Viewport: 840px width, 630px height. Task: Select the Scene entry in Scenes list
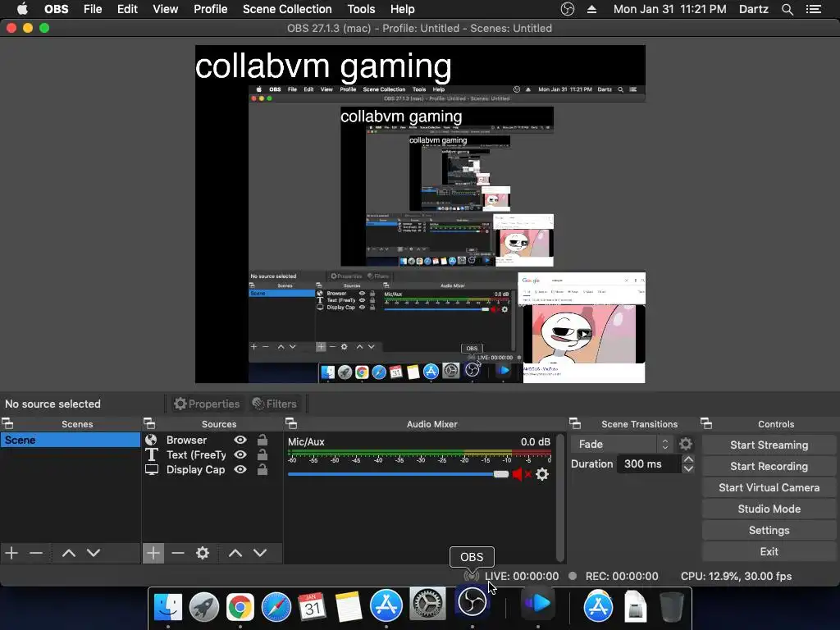[71, 440]
